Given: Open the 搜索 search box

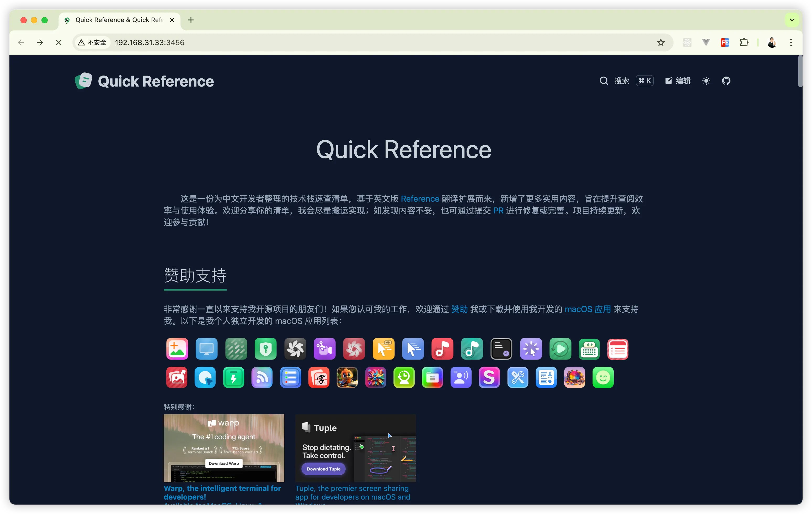Looking at the screenshot, I should (626, 81).
